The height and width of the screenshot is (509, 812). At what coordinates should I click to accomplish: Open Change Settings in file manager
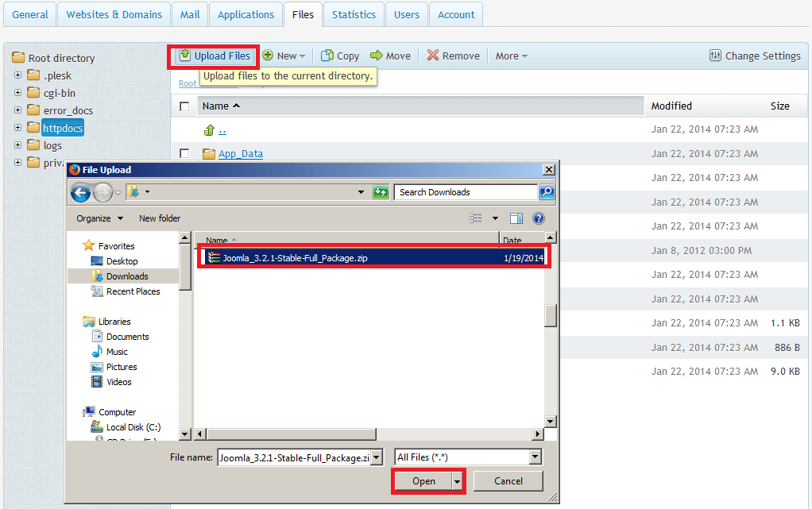tap(754, 56)
